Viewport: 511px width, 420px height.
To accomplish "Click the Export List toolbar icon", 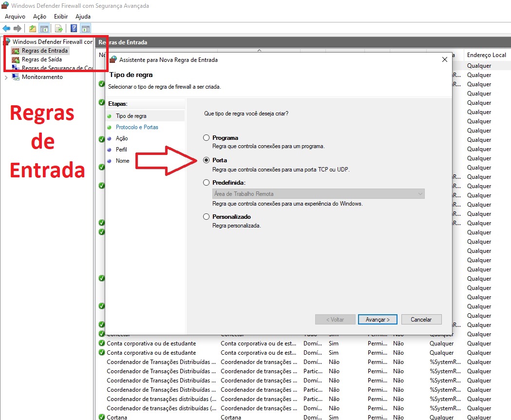I will point(58,28).
